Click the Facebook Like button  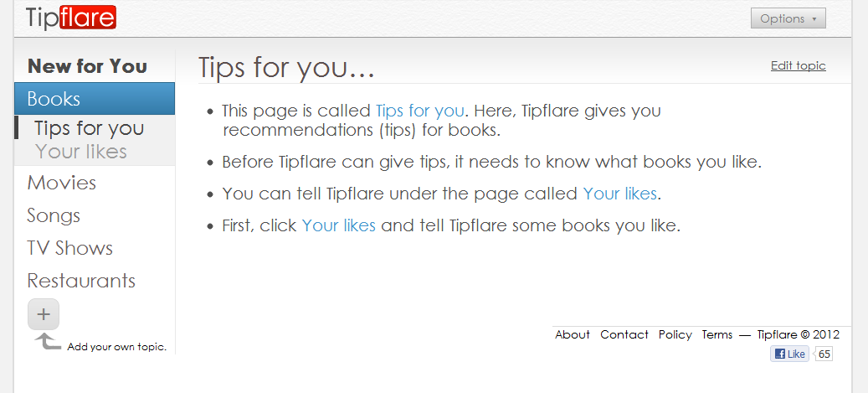click(789, 354)
